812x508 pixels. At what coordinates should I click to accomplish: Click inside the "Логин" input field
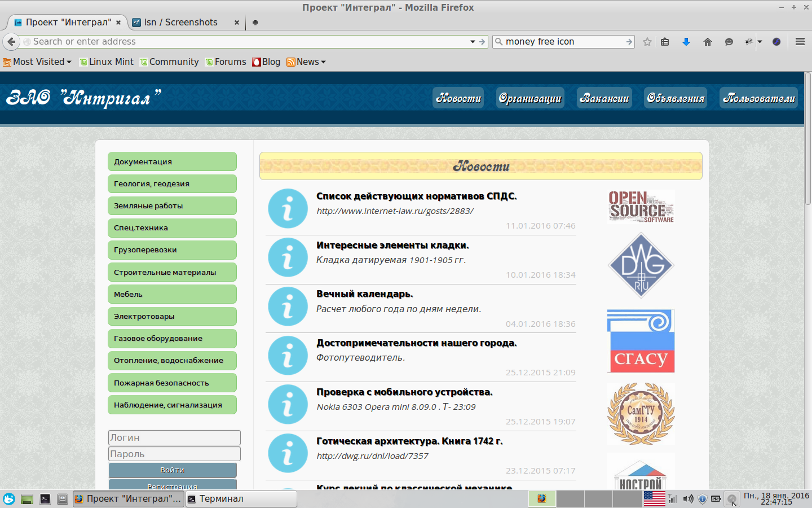coord(174,437)
